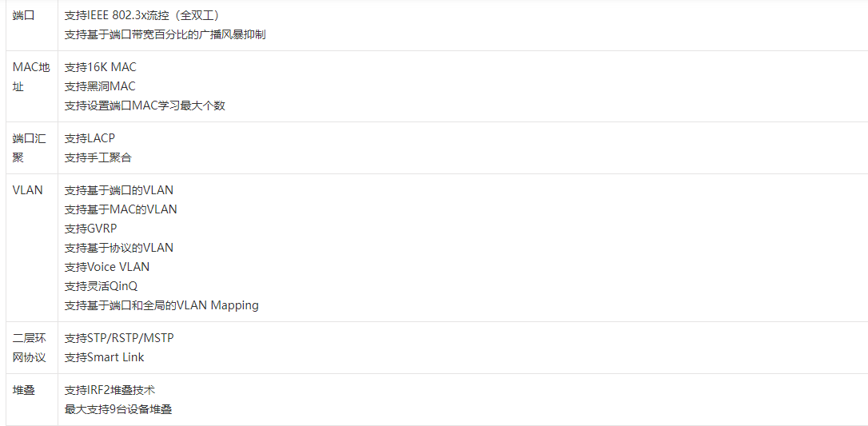Click the 二层环网协议 row header

tap(30, 348)
